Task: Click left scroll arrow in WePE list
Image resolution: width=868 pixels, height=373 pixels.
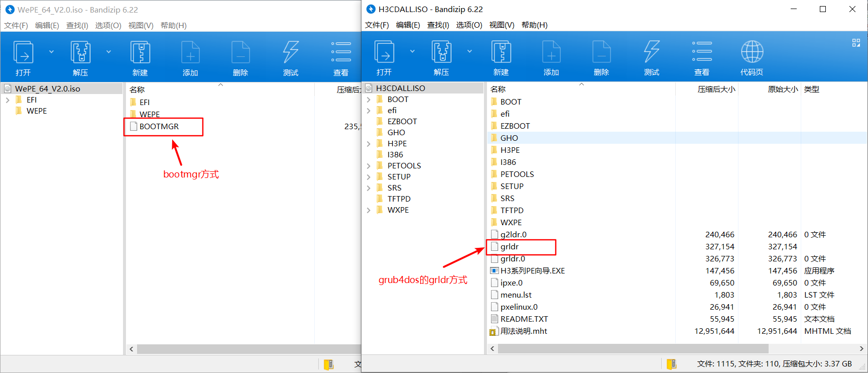Action: pos(132,349)
